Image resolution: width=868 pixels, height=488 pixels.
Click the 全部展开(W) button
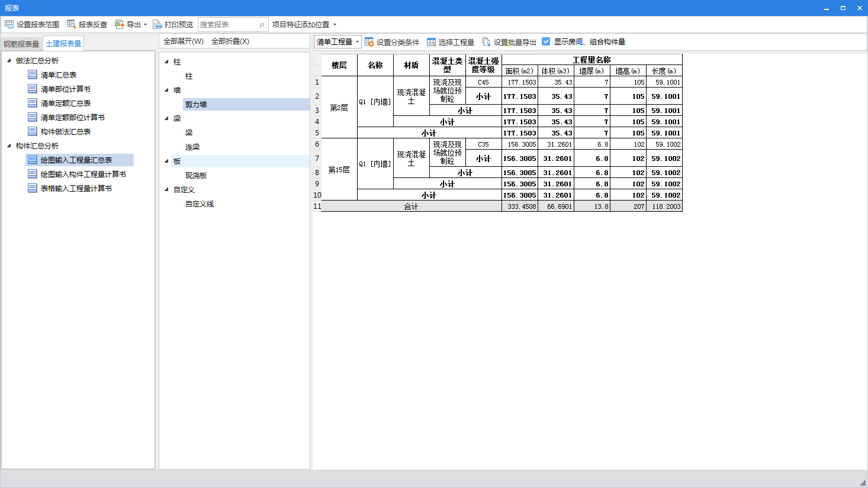pos(184,41)
